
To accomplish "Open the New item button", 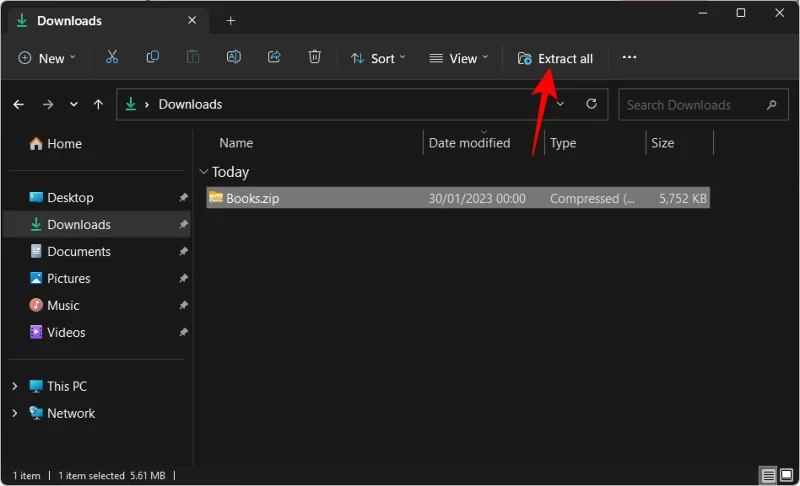I will 47,58.
